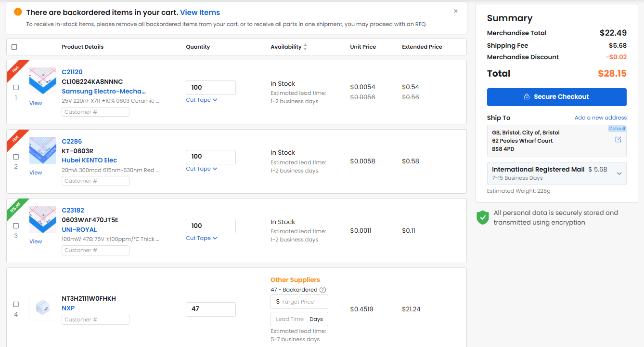Select the checkbox for NT3H2111W0FHKH

(16, 304)
